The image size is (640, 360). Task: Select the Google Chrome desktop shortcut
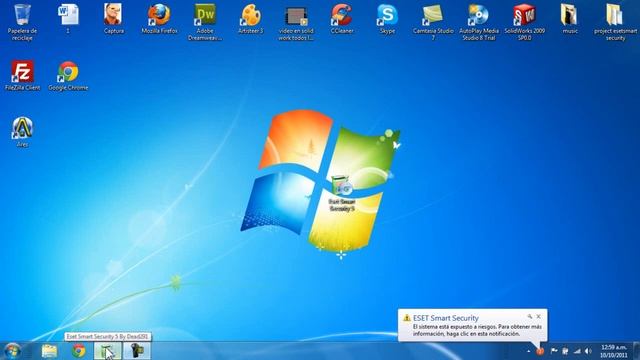tap(68, 76)
